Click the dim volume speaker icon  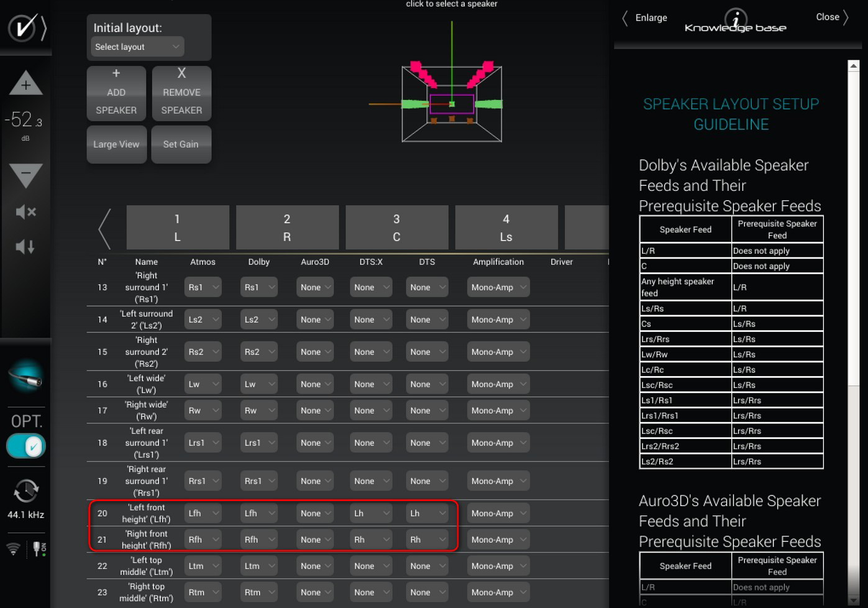(25, 247)
